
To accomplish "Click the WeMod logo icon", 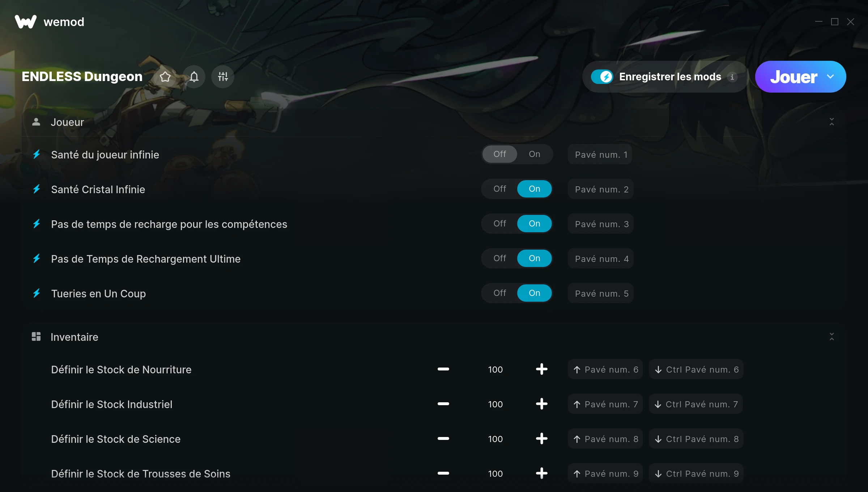I will point(26,22).
